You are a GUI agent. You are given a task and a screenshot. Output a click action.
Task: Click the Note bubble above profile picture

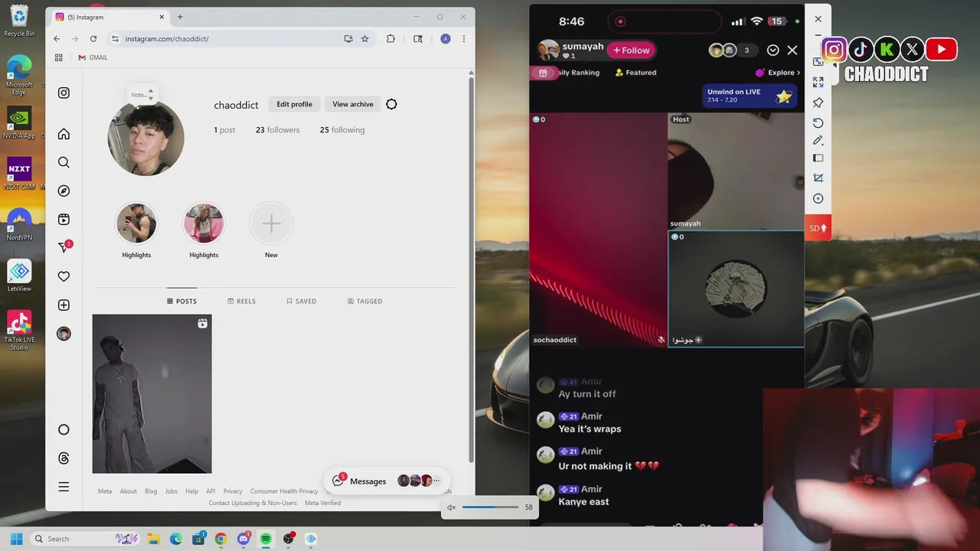[x=142, y=94]
